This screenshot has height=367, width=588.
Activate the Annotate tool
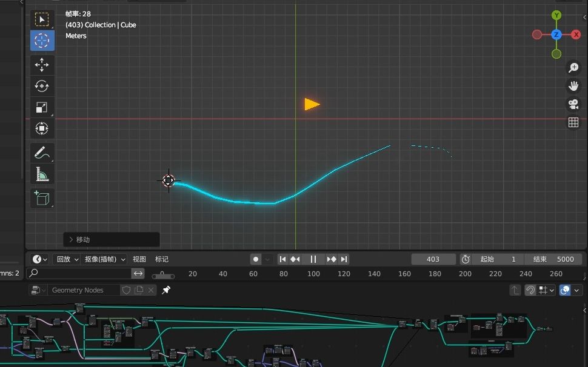pos(42,152)
